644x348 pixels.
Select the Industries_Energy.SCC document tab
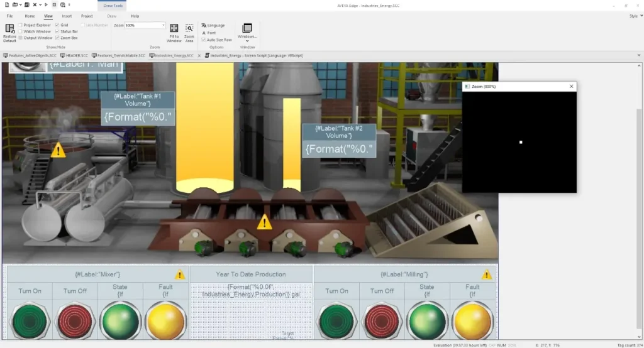tap(171, 55)
